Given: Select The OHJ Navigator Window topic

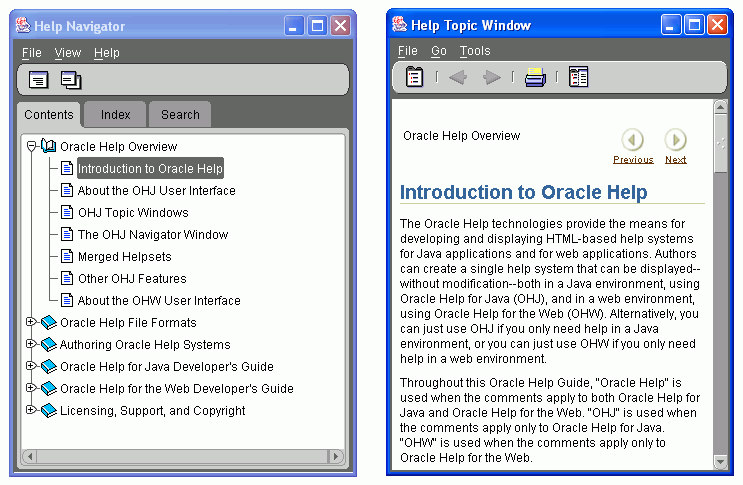Looking at the screenshot, I should coord(153,234).
